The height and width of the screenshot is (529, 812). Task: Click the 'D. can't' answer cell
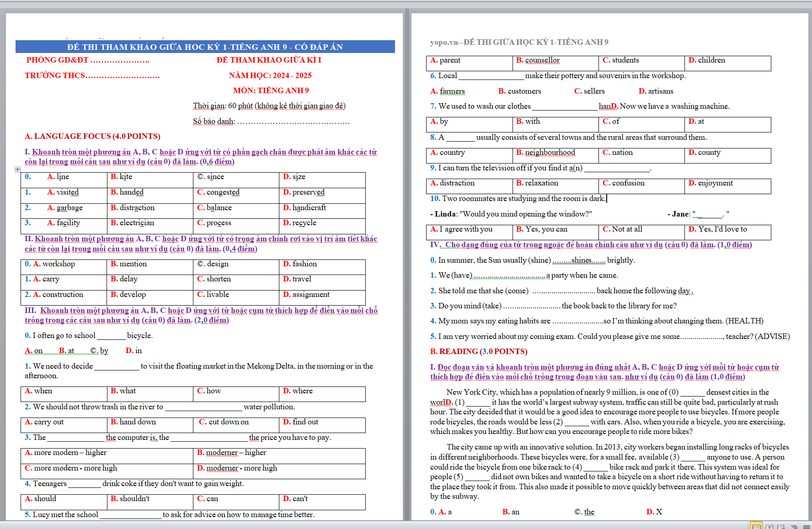(322, 502)
